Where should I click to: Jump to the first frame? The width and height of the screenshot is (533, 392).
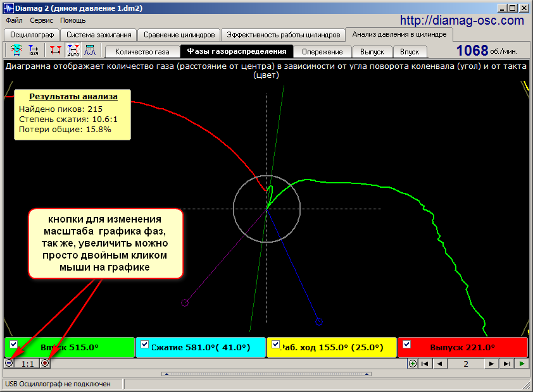[425, 364]
